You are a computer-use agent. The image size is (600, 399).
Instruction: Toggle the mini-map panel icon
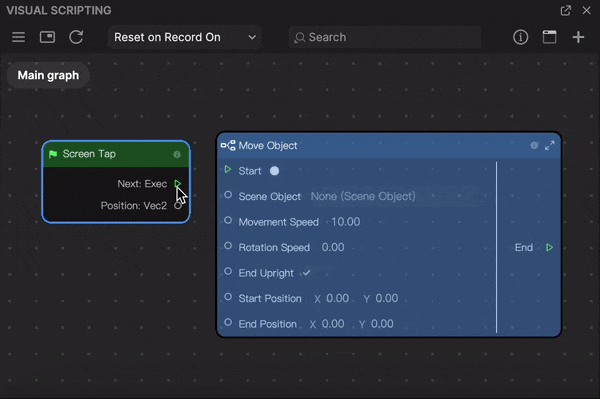(x=47, y=37)
